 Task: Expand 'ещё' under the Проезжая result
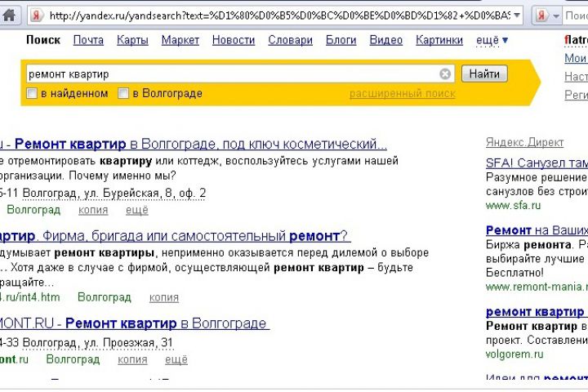176,359
